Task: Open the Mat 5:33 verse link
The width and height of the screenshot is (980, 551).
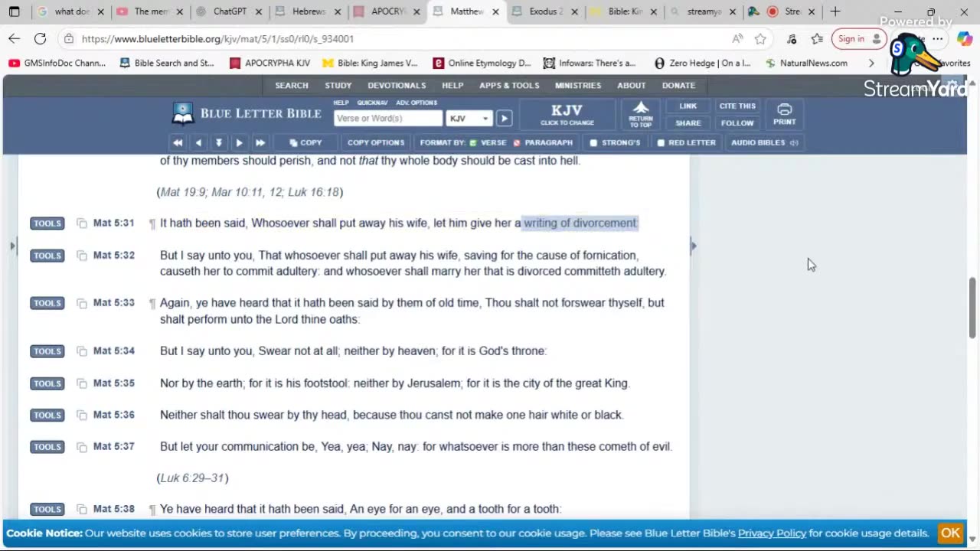Action: pyautogui.click(x=113, y=303)
